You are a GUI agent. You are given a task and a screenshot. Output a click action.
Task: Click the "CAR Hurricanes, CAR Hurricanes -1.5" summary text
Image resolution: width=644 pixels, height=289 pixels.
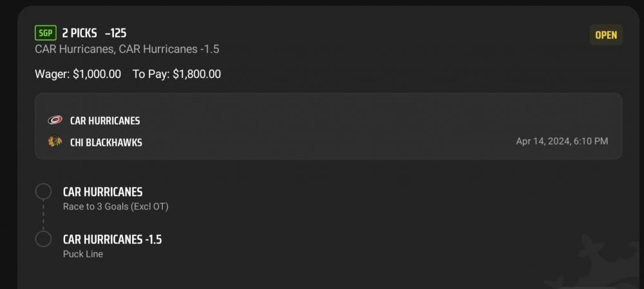click(x=127, y=50)
